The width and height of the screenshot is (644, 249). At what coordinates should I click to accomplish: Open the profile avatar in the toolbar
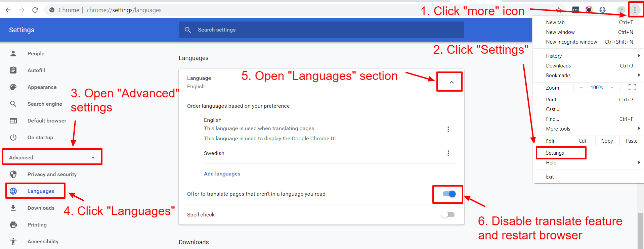(x=621, y=10)
